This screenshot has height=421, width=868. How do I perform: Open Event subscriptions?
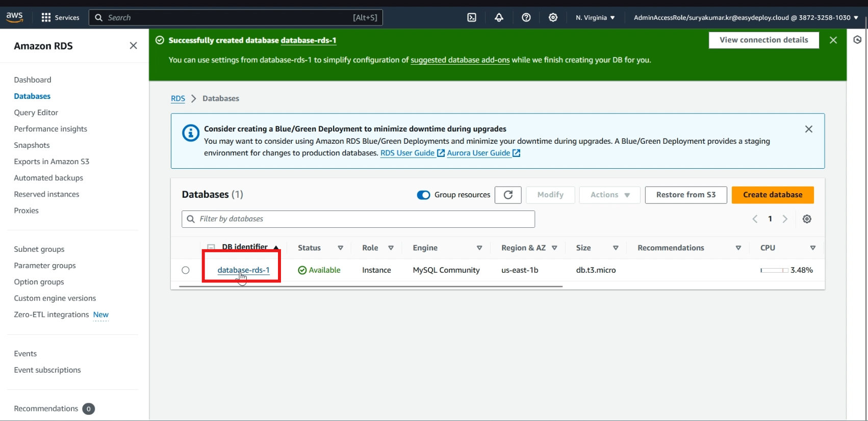(x=47, y=370)
